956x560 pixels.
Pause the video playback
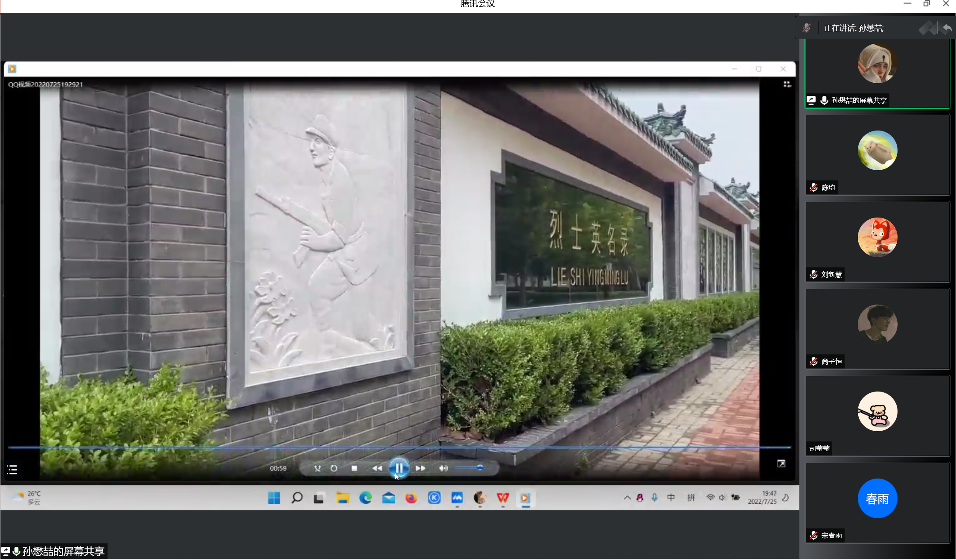point(399,468)
